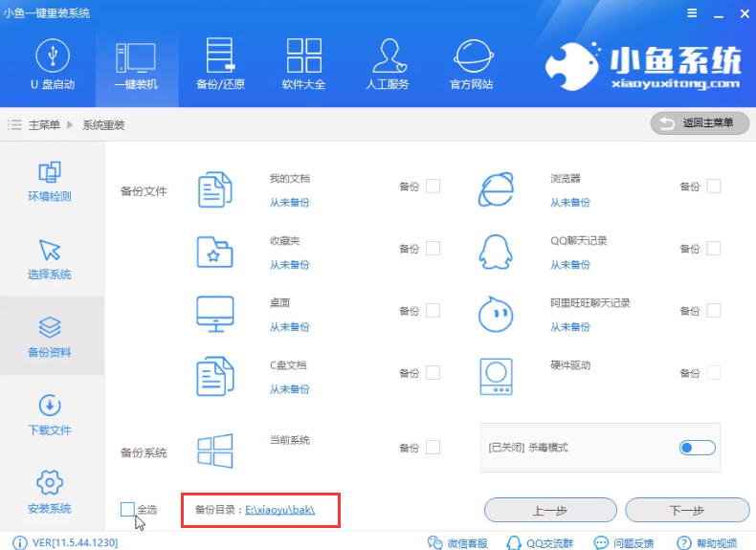Click 从未备份 status under 浏览器

(570, 203)
